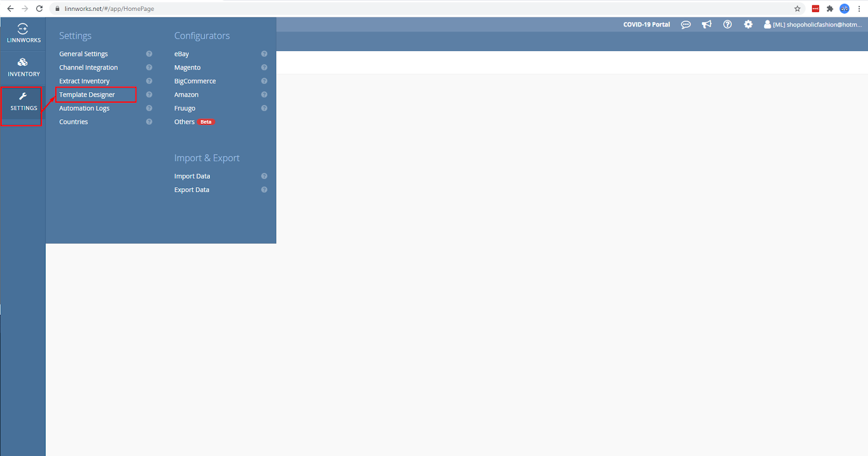This screenshot has height=456, width=868.
Task: Go back in the browser
Action: [x=10, y=9]
